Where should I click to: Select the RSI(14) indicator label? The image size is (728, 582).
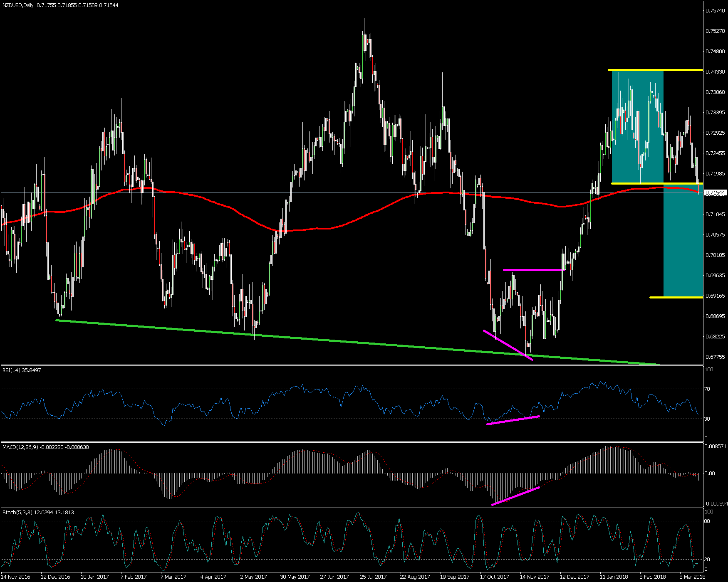pyautogui.click(x=22, y=370)
